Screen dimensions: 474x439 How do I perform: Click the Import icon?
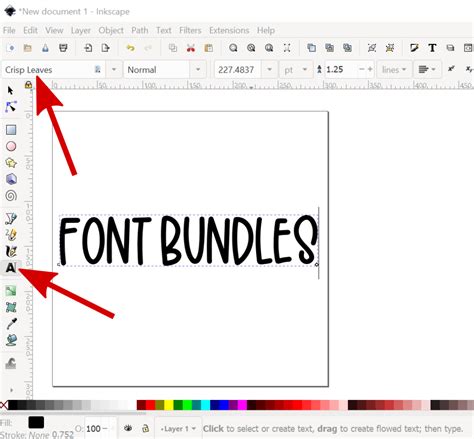[x=88, y=48]
